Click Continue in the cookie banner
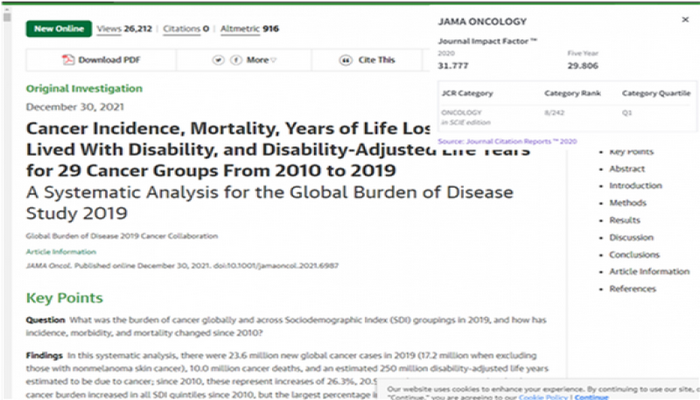This screenshot has width=700, height=400. coord(591,396)
